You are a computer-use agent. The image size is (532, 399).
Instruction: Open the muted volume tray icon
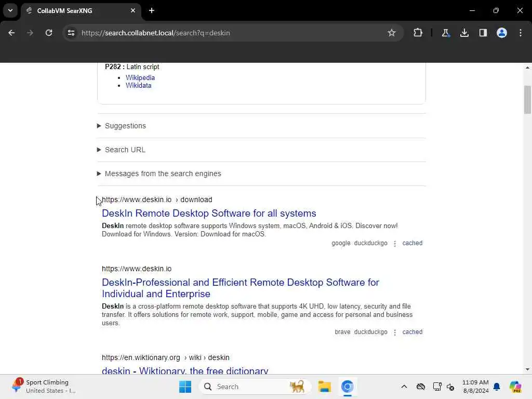450,387
